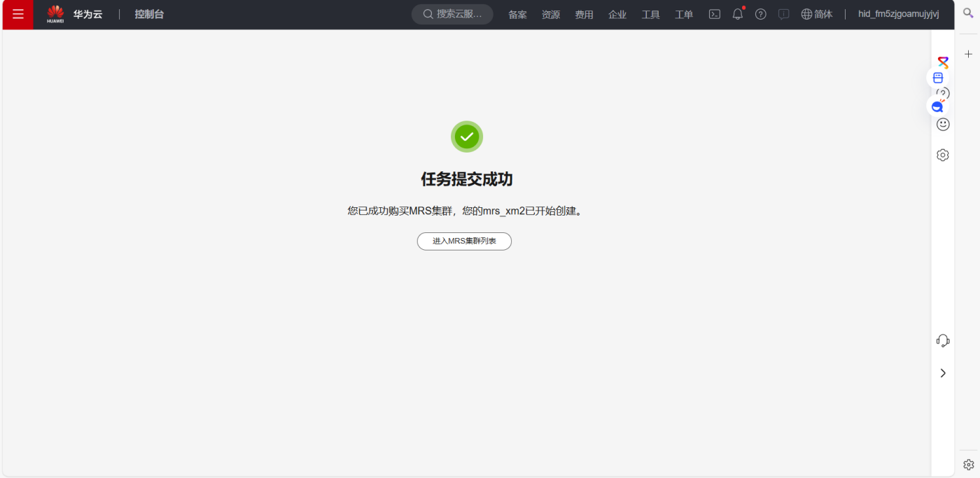The height and width of the screenshot is (478, 980).
Task: Expand the right sidebar with the chevron
Action: pos(943,373)
